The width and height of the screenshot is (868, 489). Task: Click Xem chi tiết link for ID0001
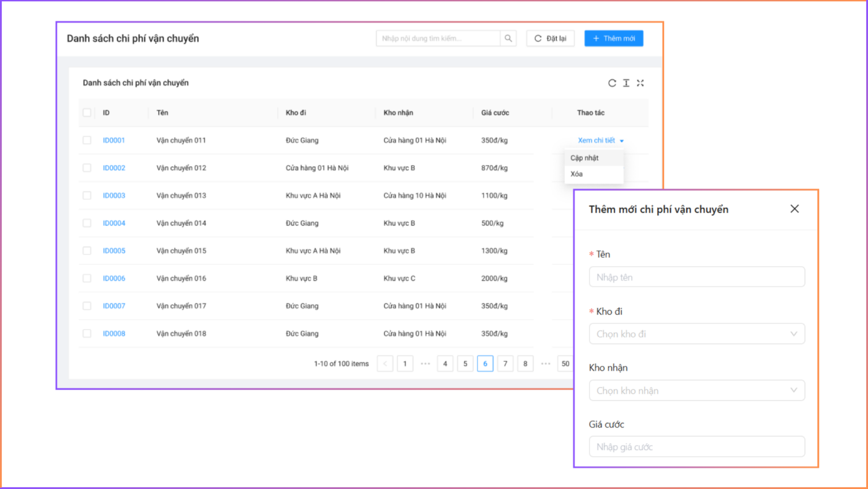596,140
